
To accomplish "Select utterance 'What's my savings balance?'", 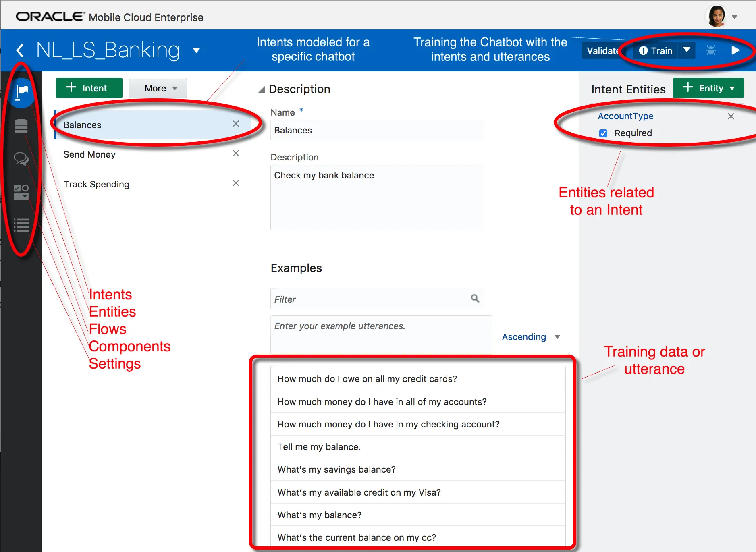I will pyautogui.click(x=418, y=469).
